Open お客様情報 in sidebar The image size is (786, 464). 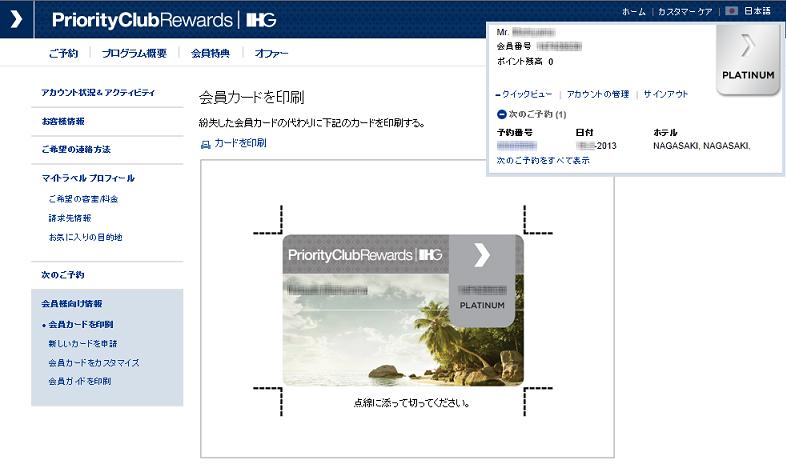[x=63, y=121]
